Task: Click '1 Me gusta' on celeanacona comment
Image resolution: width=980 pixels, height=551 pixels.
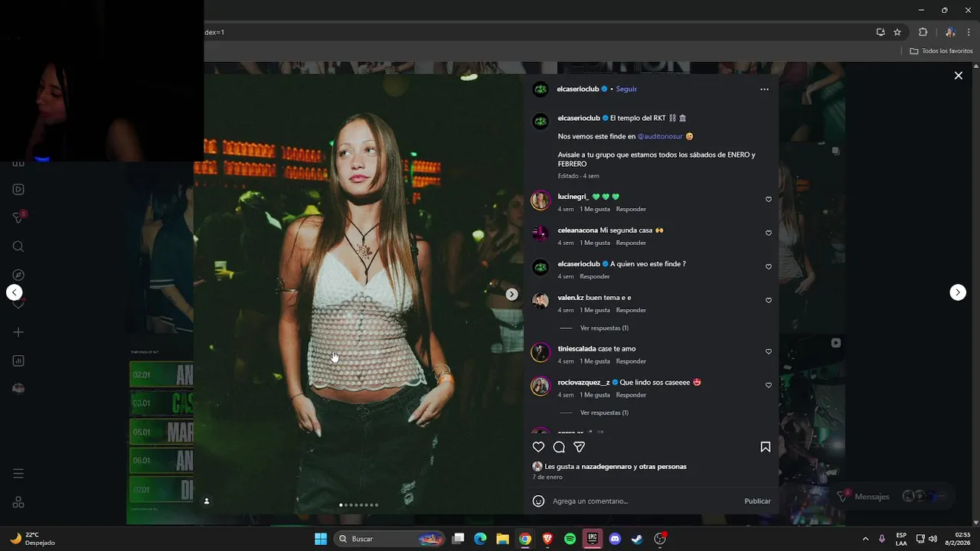Action: [x=595, y=243]
